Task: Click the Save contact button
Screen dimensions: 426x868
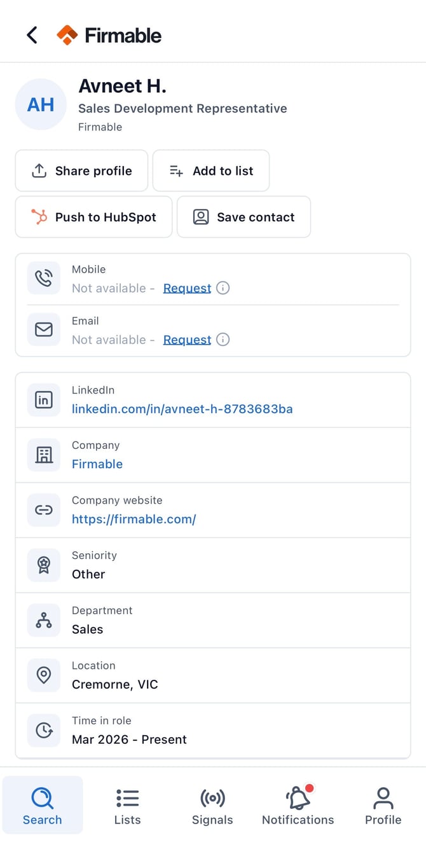Action: (244, 217)
